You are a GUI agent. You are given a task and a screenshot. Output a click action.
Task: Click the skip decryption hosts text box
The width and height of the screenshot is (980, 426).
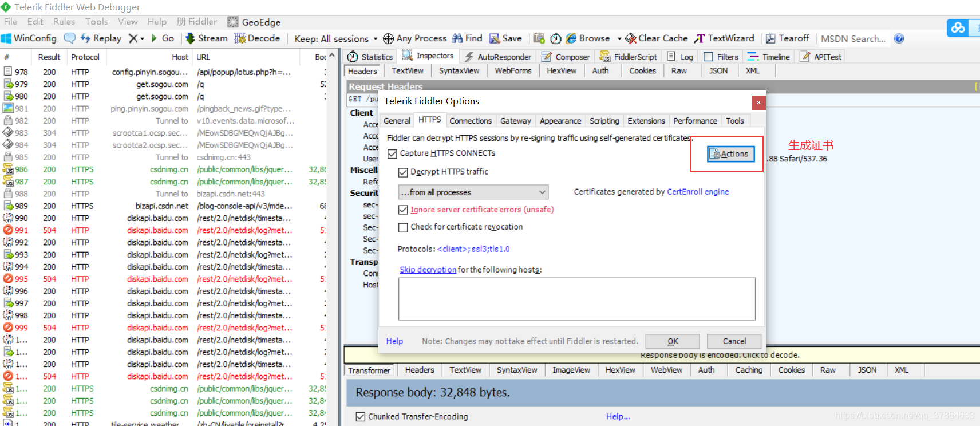pyautogui.click(x=577, y=299)
